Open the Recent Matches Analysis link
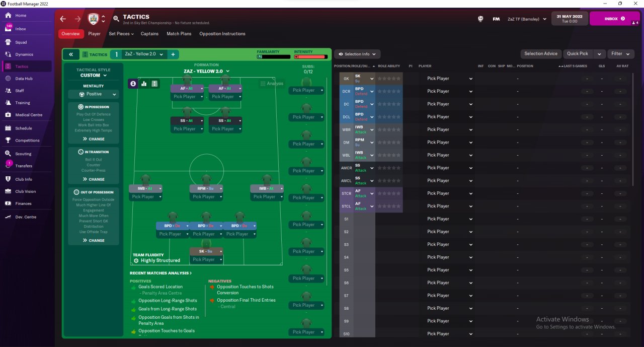This screenshot has height=347, width=644. tap(160, 273)
